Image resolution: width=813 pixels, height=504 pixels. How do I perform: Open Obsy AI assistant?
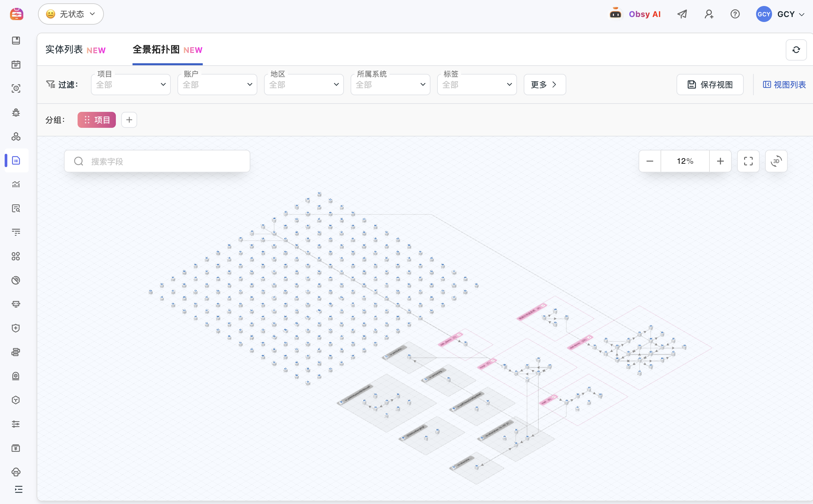click(x=635, y=14)
